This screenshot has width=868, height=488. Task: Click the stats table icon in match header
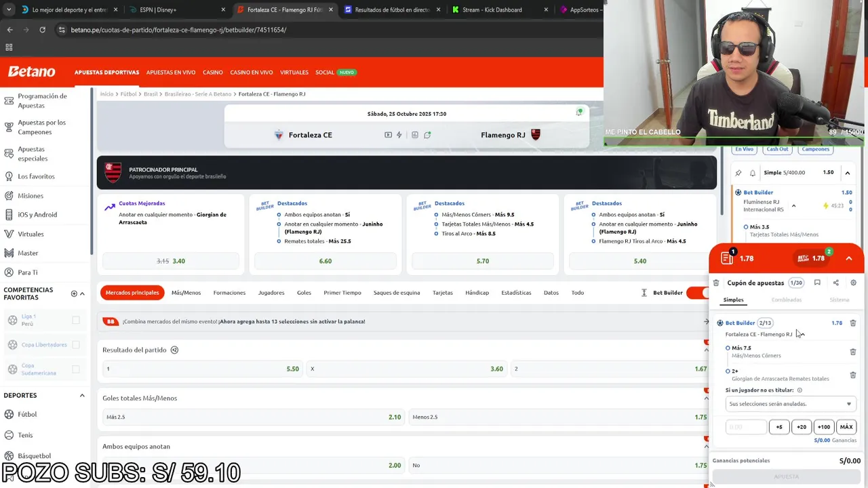pyautogui.click(x=415, y=135)
